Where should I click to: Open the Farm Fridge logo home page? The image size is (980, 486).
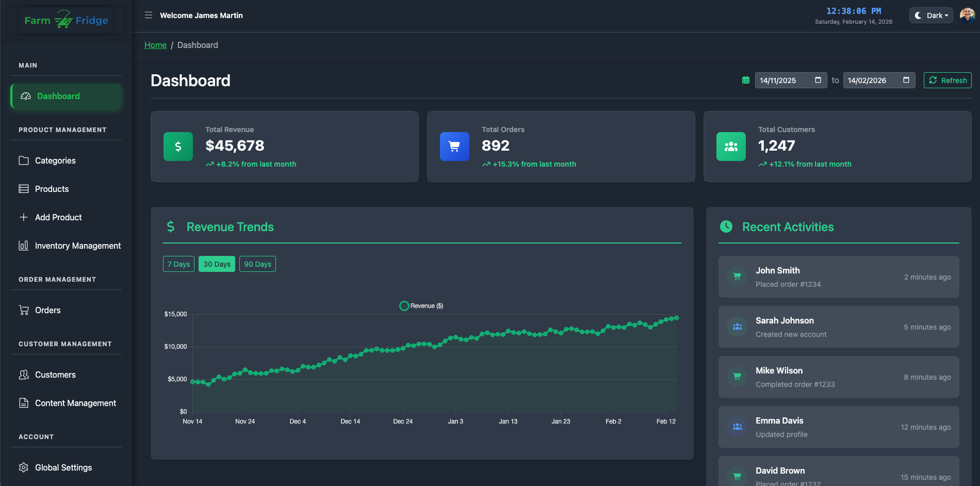(66, 20)
